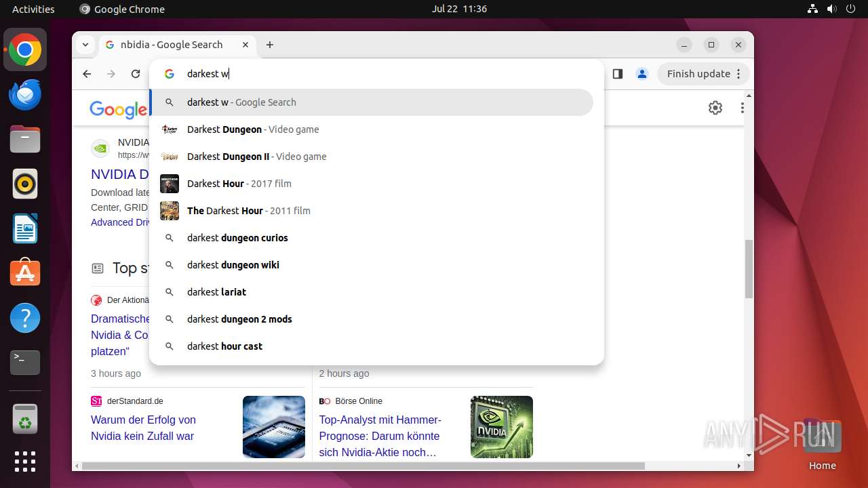Open Google page three-dot options menu

pos(742,108)
